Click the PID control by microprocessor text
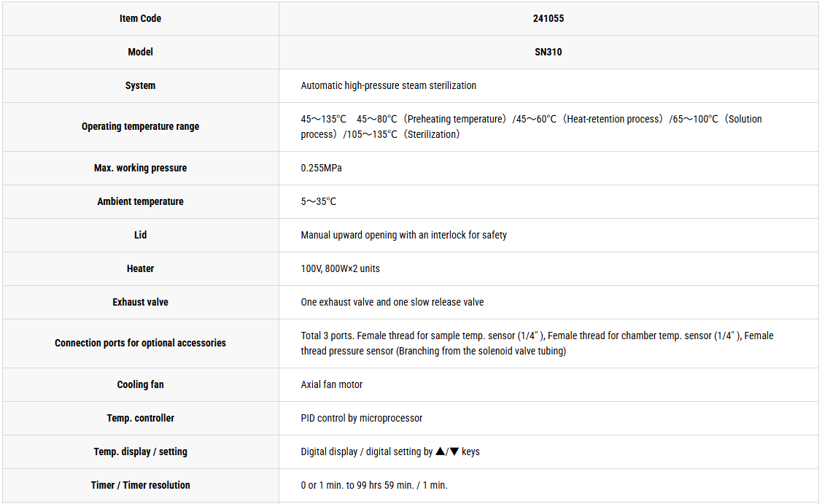Image resolution: width=822 pixels, height=504 pixels. [361, 418]
